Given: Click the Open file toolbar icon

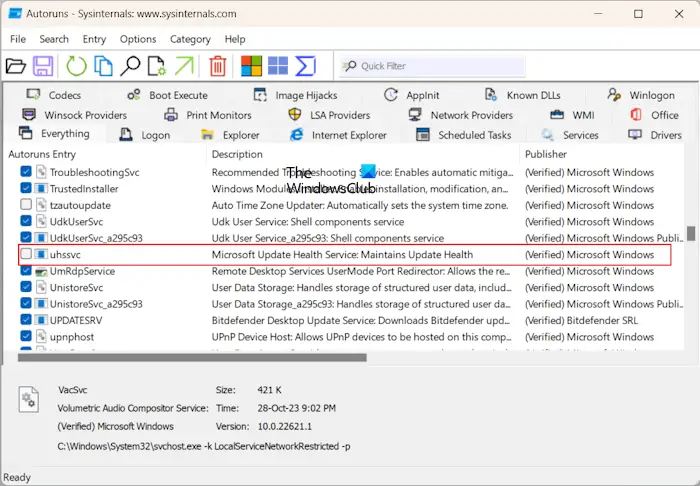Looking at the screenshot, I should (x=16, y=66).
